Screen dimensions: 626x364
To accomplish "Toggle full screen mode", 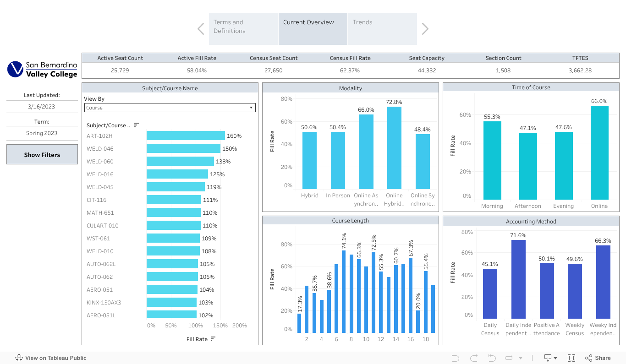I will (571, 358).
